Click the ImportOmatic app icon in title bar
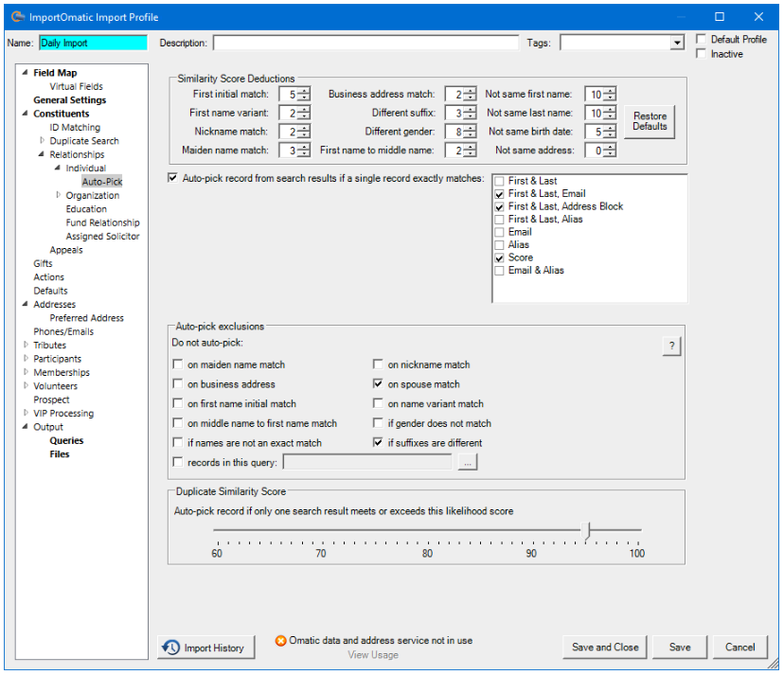 pyautogui.click(x=18, y=16)
